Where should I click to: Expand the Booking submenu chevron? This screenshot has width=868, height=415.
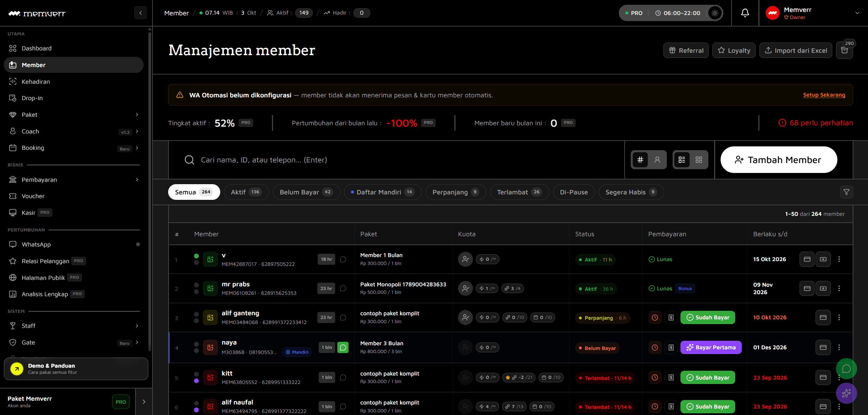click(x=137, y=148)
